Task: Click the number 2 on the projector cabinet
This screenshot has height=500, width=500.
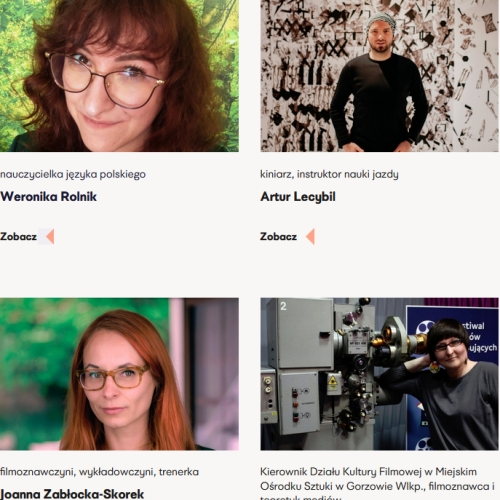Action: pos(283,306)
